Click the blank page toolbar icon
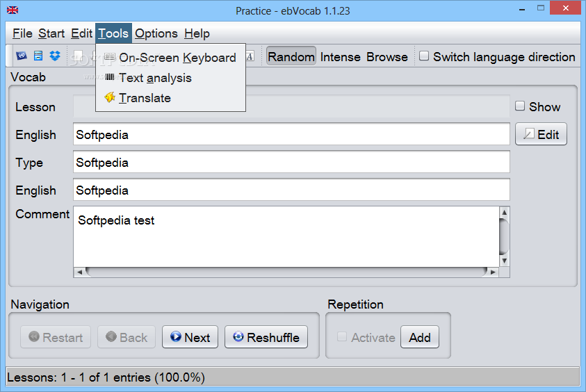Screen dimensions: 586x392 pos(78,56)
